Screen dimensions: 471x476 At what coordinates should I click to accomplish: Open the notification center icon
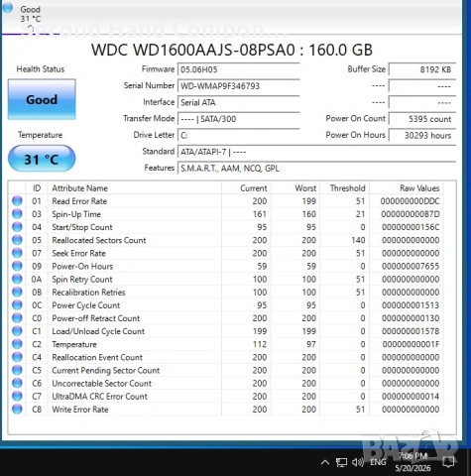click(x=448, y=462)
